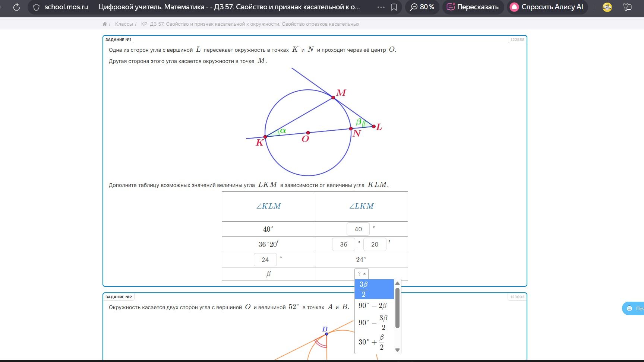This screenshot has height=362, width=644.
Task: Click the browser extensions icon at far right
Action: (x=628, y=7)
